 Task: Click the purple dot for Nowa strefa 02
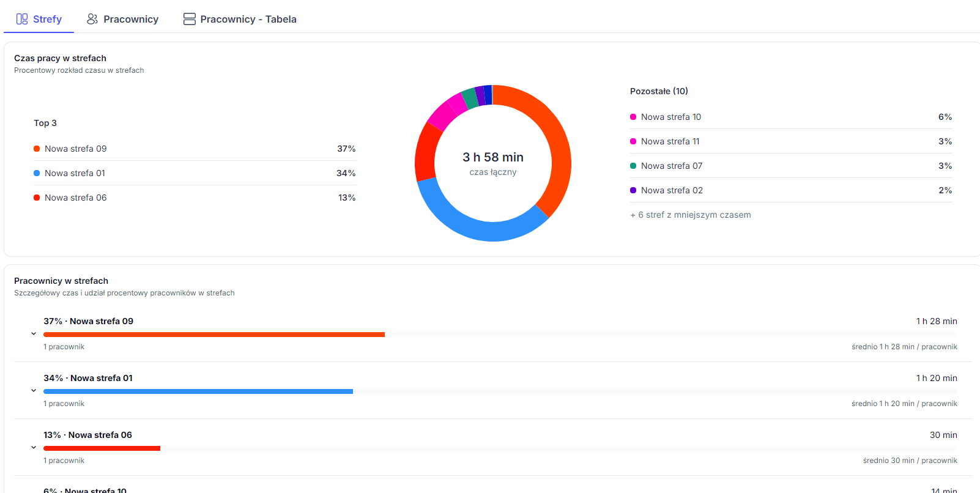(x=633, y=190)
